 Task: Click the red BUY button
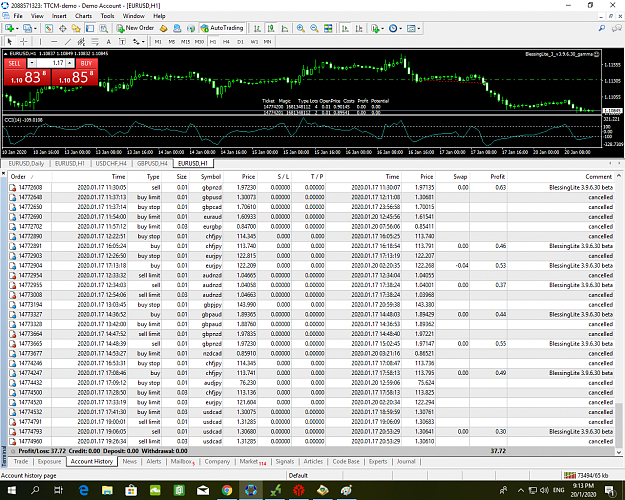pos(86,63)
